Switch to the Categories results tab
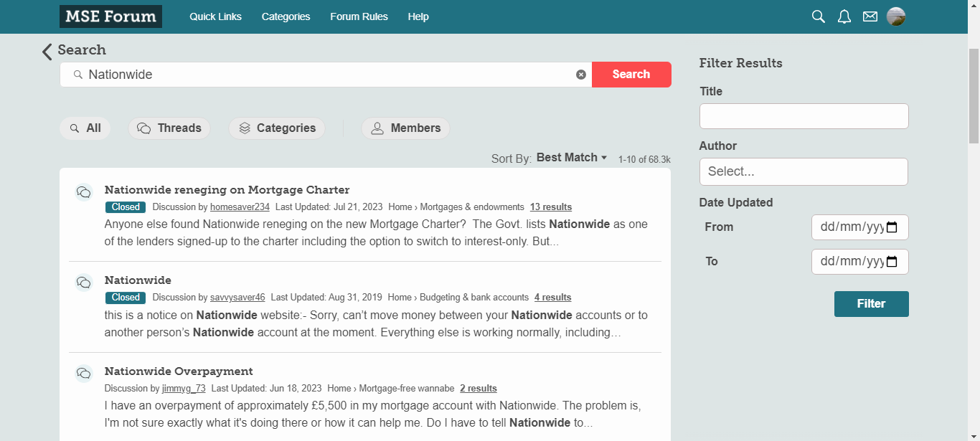Image resolution: width=980 pixels, height=441 pixels. coord(277,128)
